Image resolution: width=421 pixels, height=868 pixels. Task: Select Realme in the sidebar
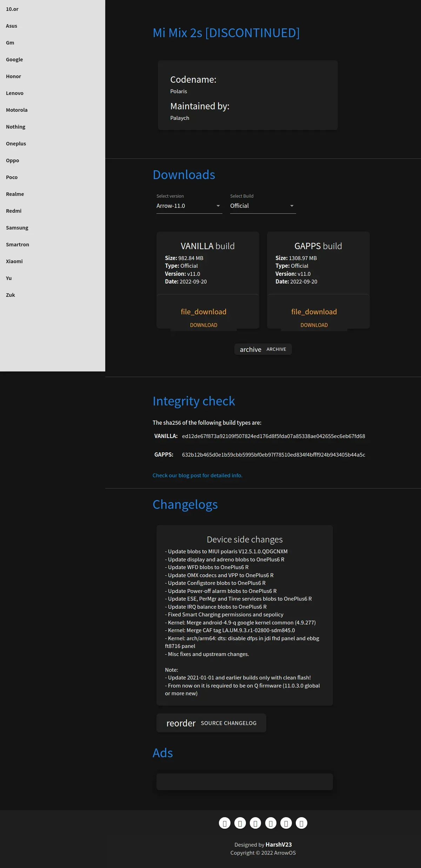click(x=53, y=194)
